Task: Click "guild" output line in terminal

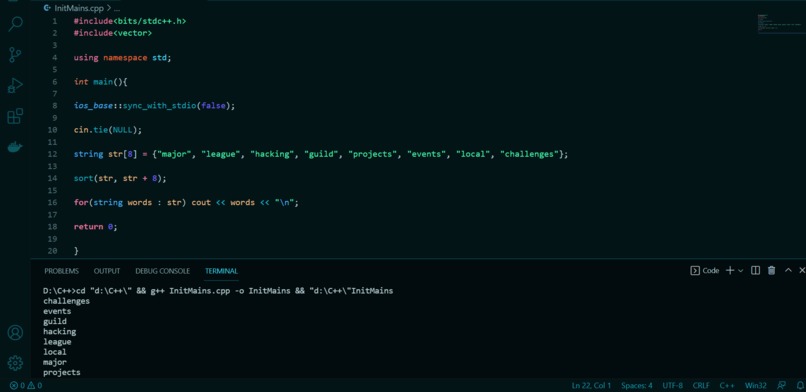Action: coord(55,322)
